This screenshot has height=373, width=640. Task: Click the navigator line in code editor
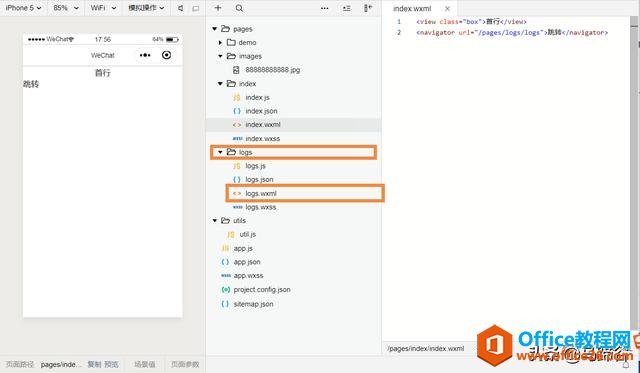click(512, 33)
